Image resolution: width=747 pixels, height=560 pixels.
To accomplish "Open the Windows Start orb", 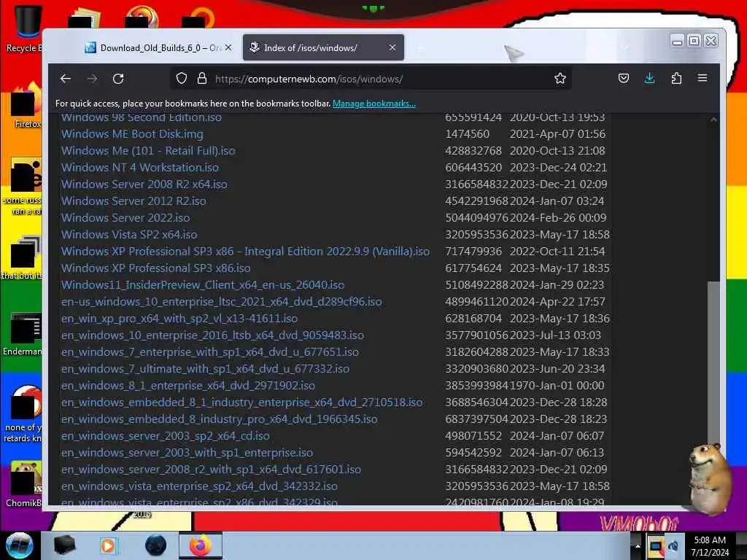I will (19, 545).
